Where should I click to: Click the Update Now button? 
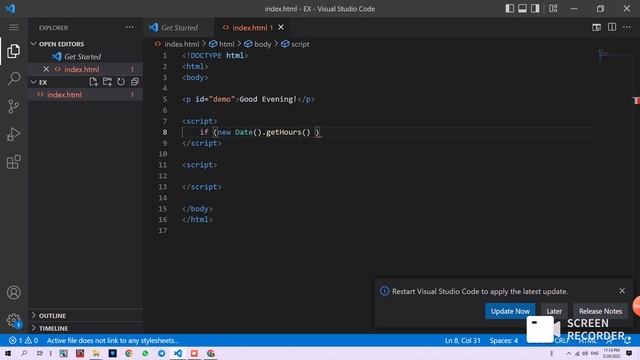510,311
